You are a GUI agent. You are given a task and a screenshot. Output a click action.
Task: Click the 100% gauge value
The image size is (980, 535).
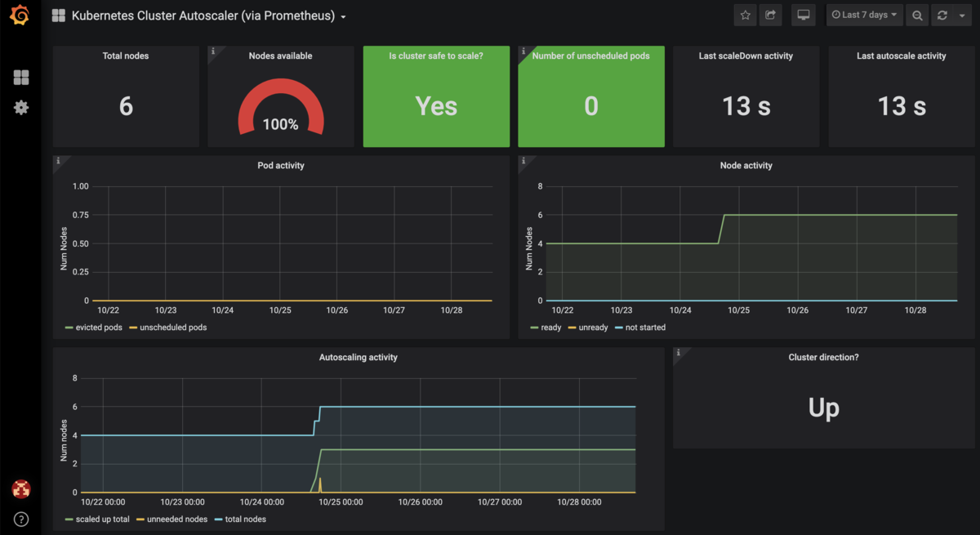click(x=281, y=125)
